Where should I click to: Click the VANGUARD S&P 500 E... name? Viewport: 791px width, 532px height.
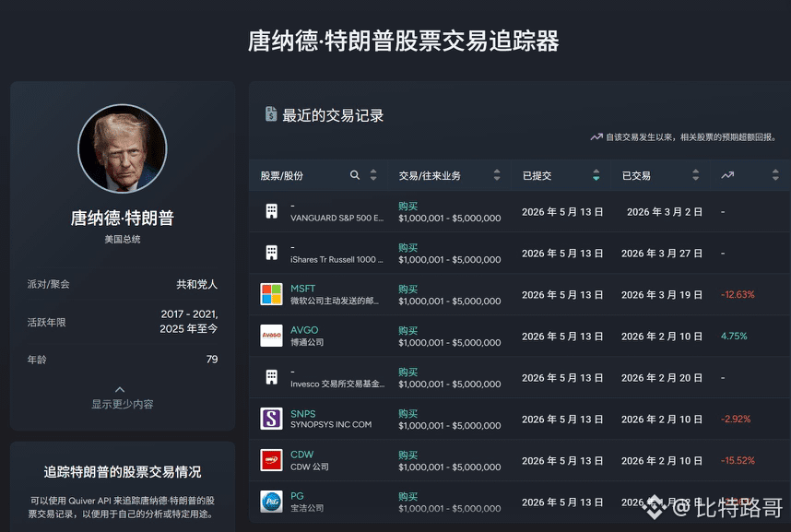coord(337,218)
